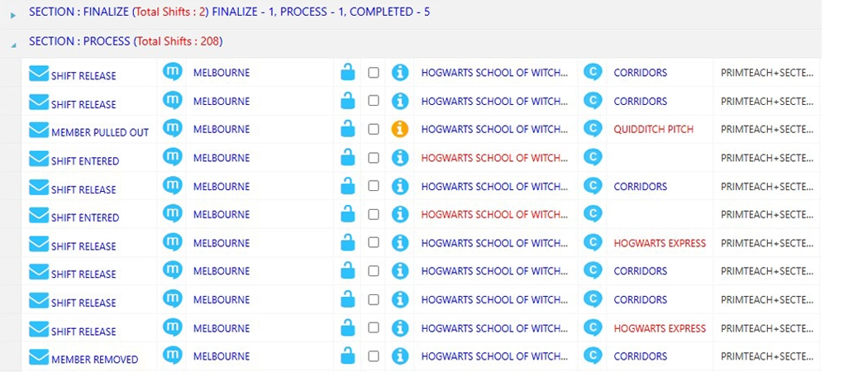Click the 'm' chat icon in MEMBER PULLED OUT row

coord(172,128)
